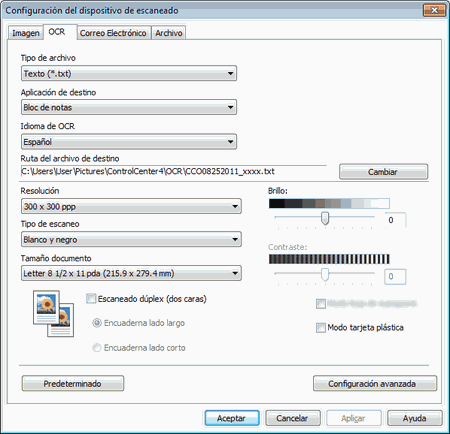
Task: Switch to the Imagen tab
Action: 26,33
